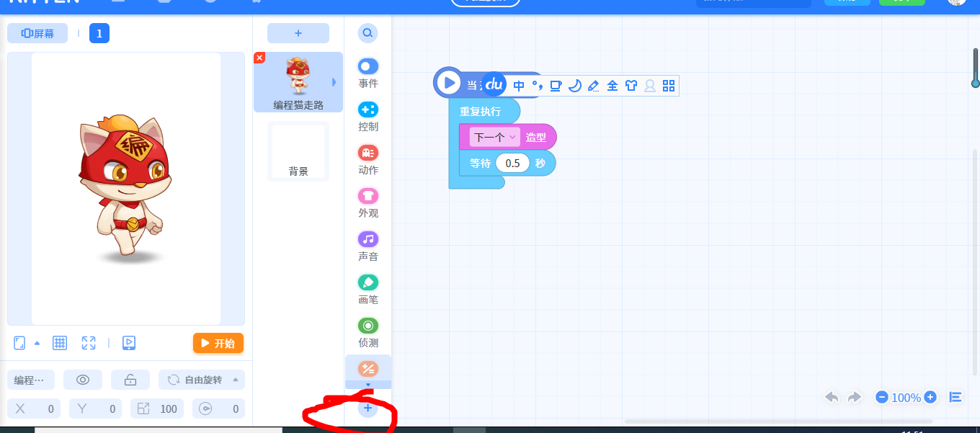Screen dimensions: 980x433
Task: Open the 外观 (Looks) block category
Action: pyautogui.click(x=368, y=202)
